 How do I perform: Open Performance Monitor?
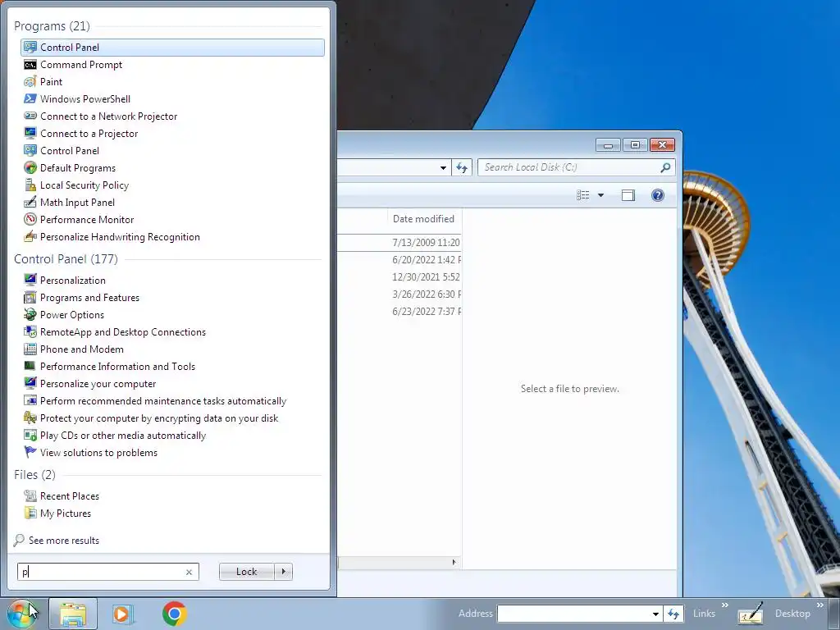(x=87, y=219)
